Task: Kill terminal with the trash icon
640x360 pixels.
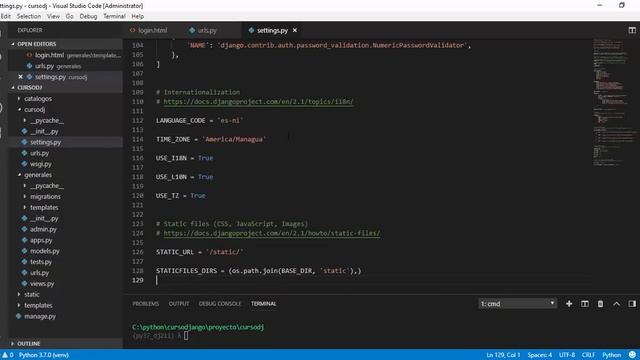Action: 600,304
